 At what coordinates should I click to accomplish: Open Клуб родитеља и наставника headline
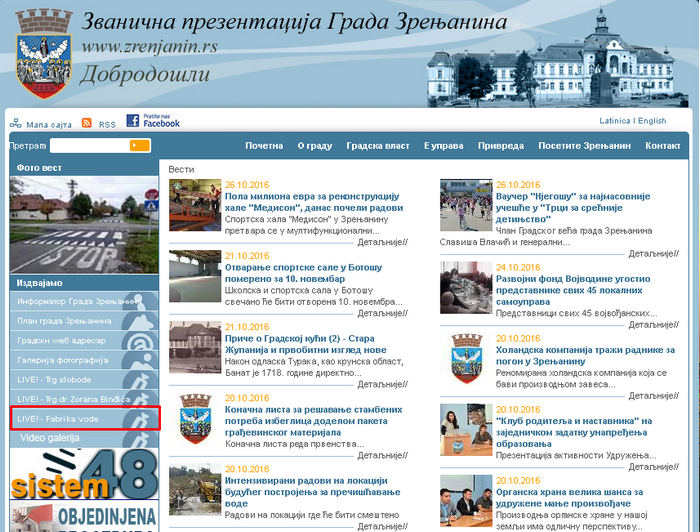click(574, 432)
